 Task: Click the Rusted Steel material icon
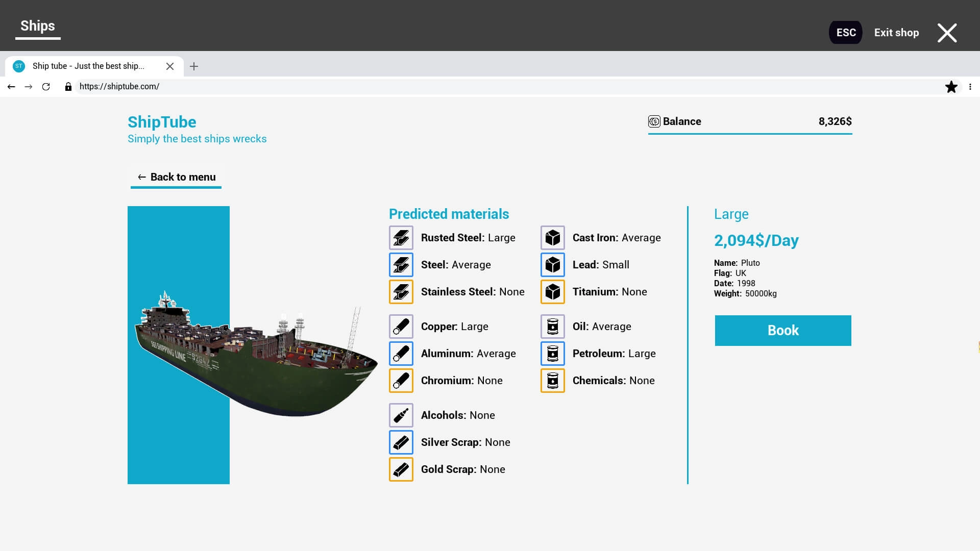coord(401,237)
